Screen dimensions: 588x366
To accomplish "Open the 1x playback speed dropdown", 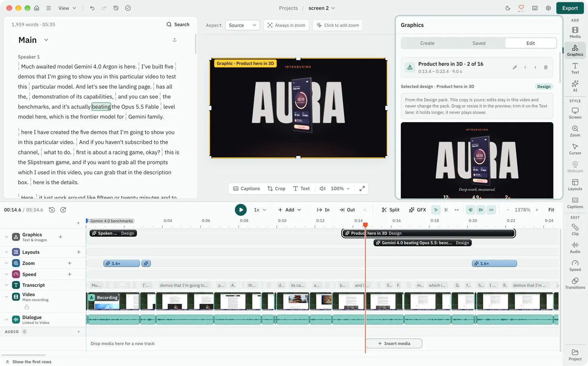I will click(x=260, y=210).
